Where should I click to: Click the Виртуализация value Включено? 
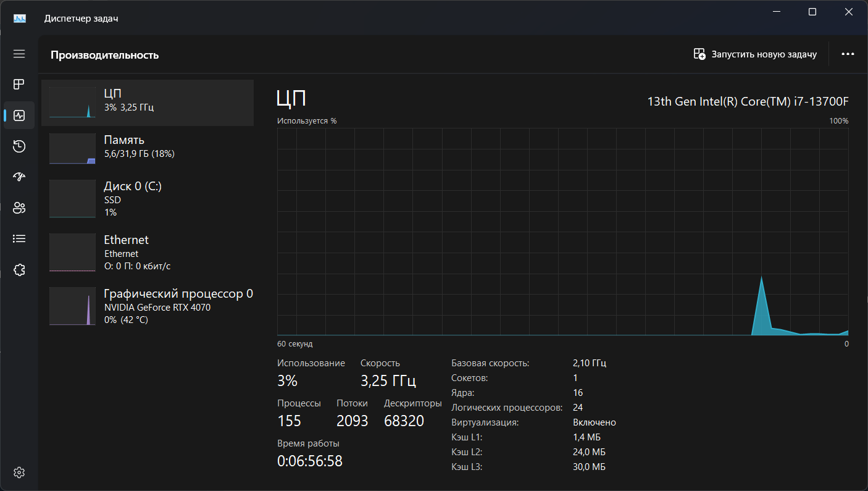point(595,422)
